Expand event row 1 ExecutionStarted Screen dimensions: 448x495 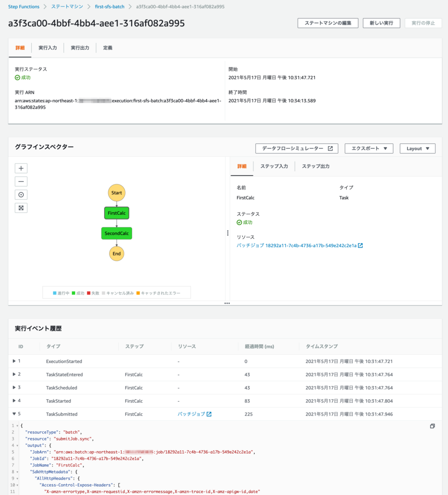[14, 361]
